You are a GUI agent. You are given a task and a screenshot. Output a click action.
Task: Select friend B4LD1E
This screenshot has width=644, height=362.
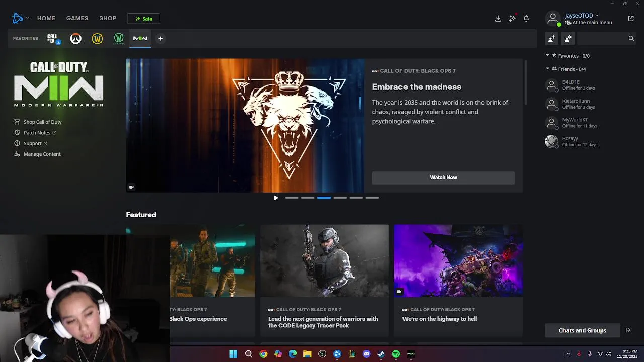click(x=589, y=85)
